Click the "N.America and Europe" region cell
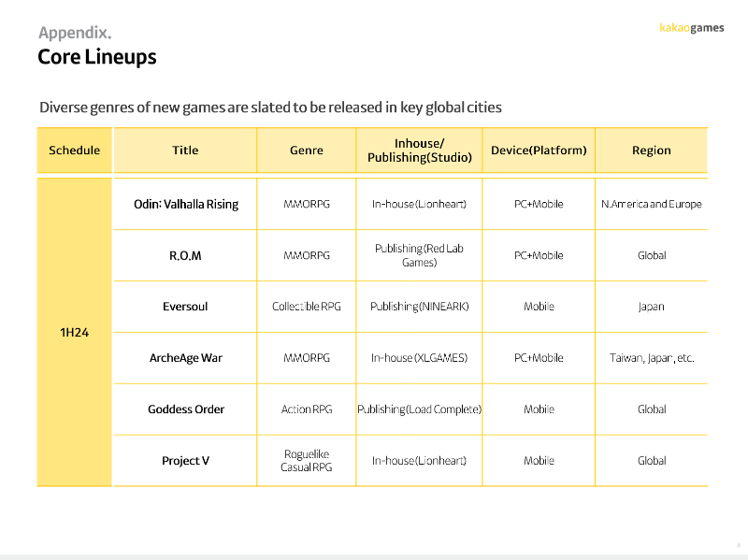This screenshot has height=560, width=748. click(x=652, y=204)
